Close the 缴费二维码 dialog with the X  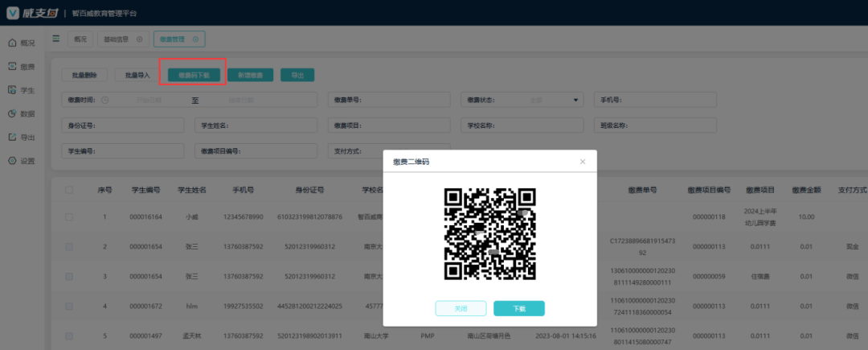pos(583,162)
